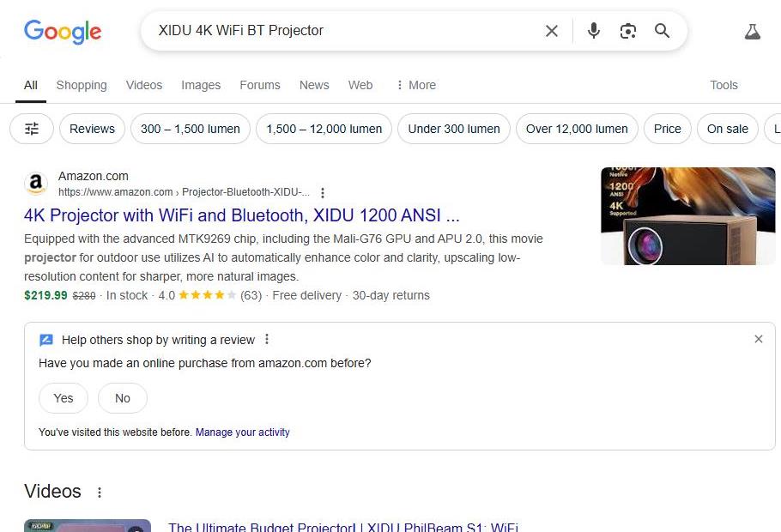This screenshot has height=532, width=781.
Task: Start voice search with microphone icon
Action: (x=593, y=31)
